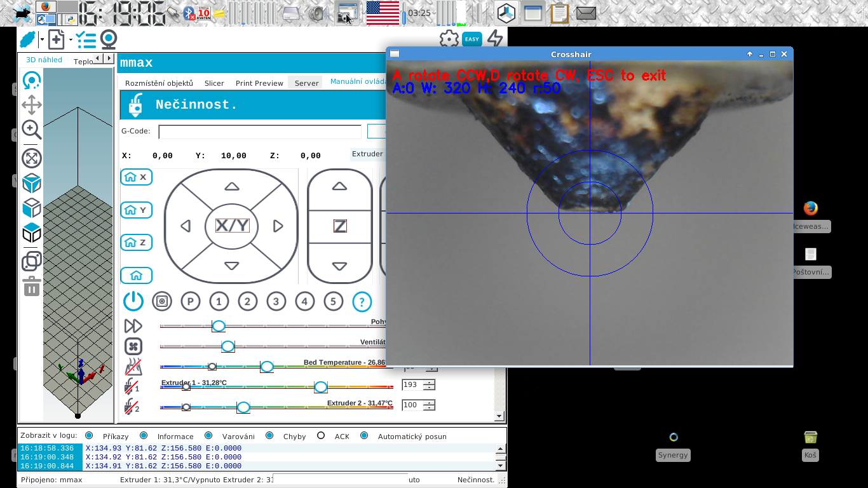Screen dimensions: 868x488
Task: Select the zoom magnifier tool
Action: 32,130
